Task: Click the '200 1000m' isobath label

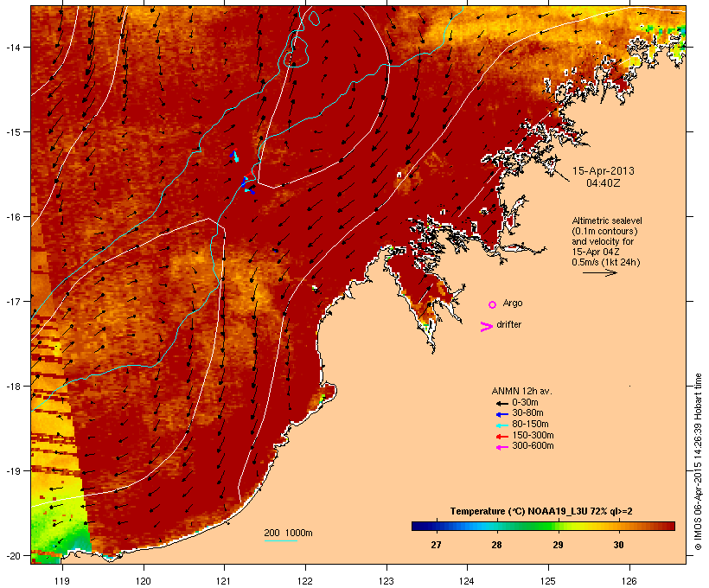Action: pyautogui.click(x=288, y=533)
